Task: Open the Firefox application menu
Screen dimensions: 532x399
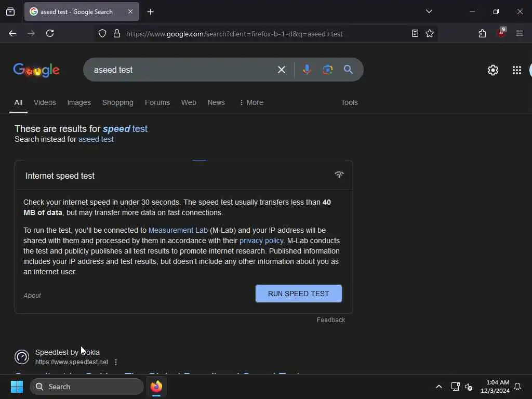Action: [x=519, y=33]
